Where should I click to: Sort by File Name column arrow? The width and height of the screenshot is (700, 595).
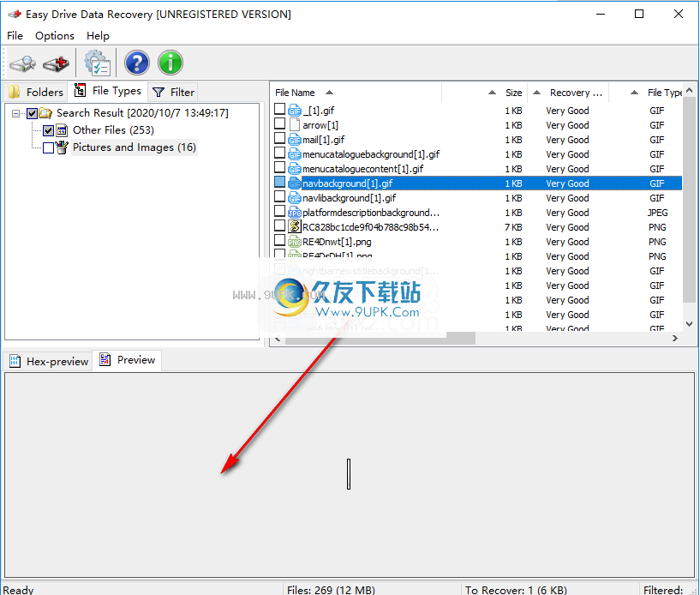330,93
